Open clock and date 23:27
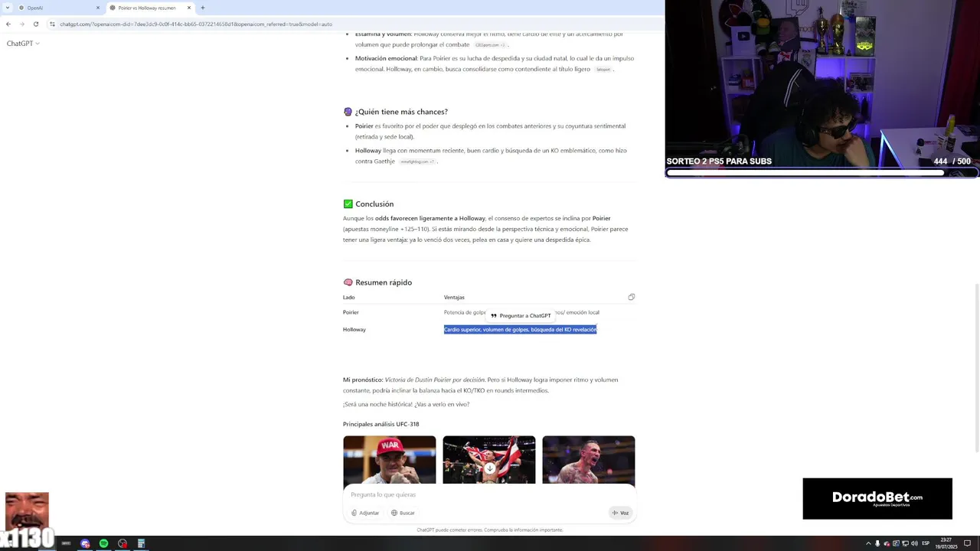The width and height of the screenshot is (980, 551). [x=946, y=543]
